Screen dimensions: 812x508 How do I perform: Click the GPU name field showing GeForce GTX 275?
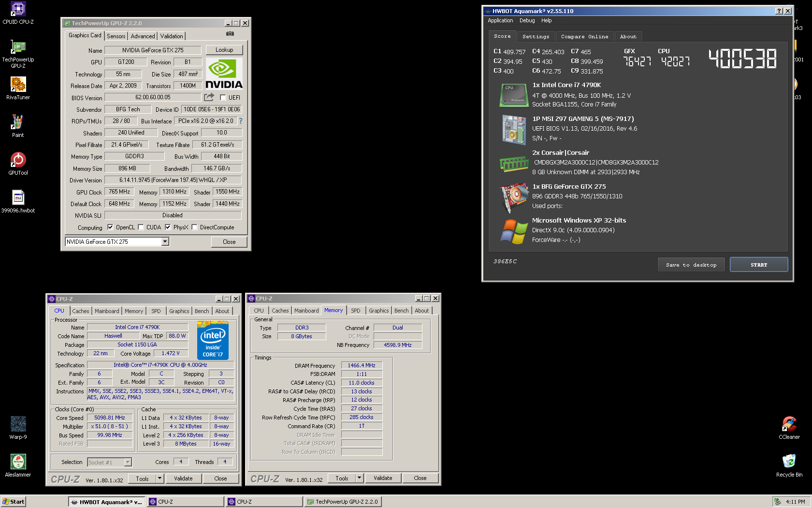153,50
